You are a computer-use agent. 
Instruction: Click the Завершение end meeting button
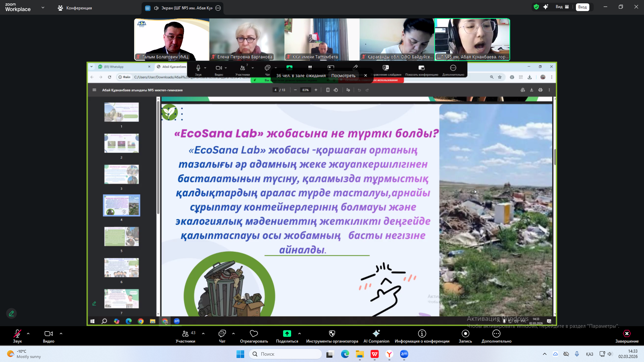(x=627, y=334)
